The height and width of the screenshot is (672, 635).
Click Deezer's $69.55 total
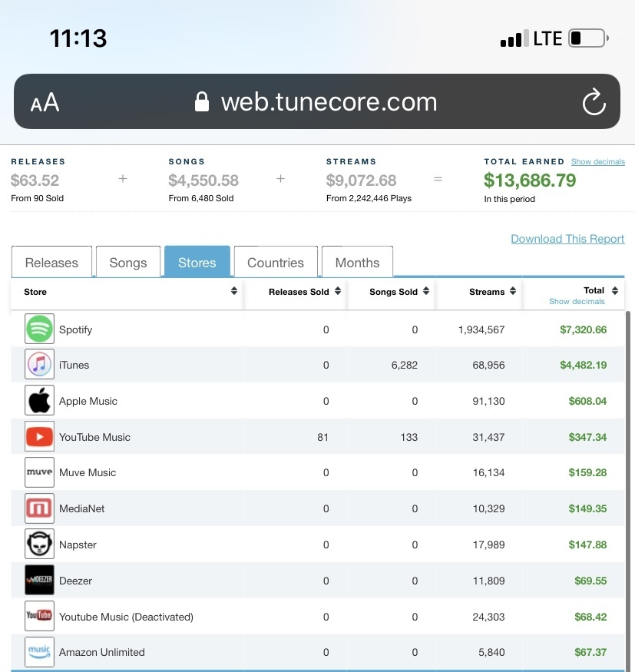click(x=590, y=581)
